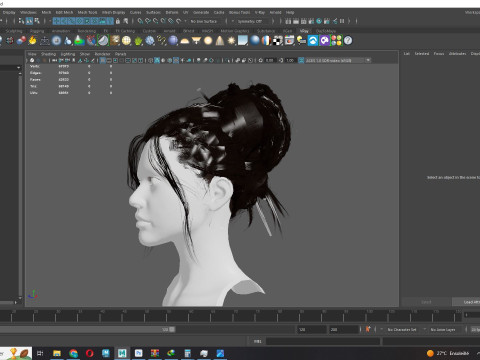This screenshot has height=360, width=480.
Task: Toggle select by object type mode
Action: (x=29, y=21)
